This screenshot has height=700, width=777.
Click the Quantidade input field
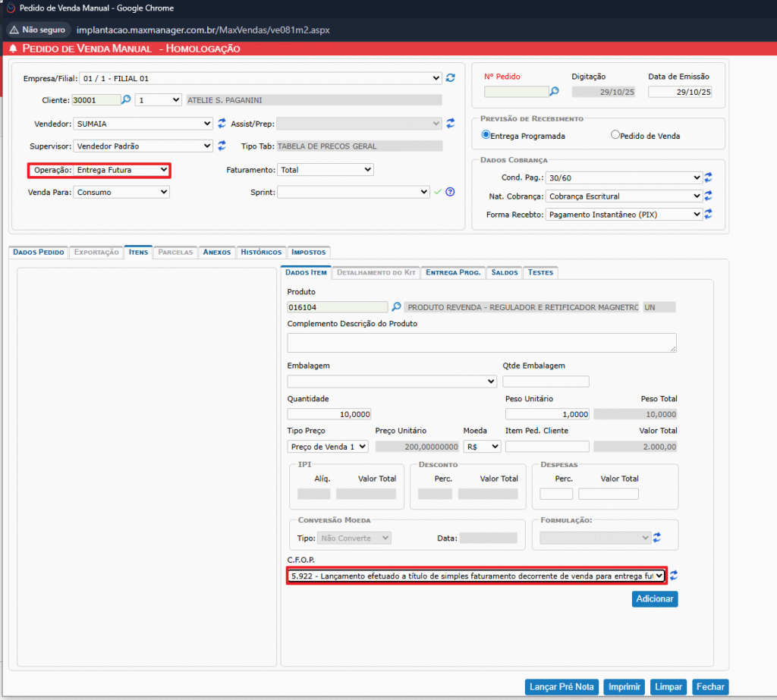[x=329, y=414]
